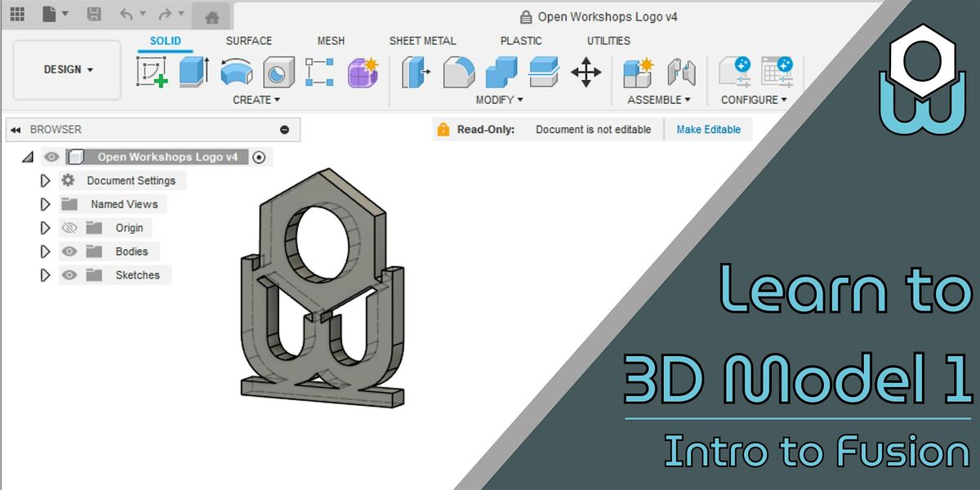Click the 3D logo model in viewport
This screenshot has height=490, width=980.
pyautogui.click(x=323, y=290)
